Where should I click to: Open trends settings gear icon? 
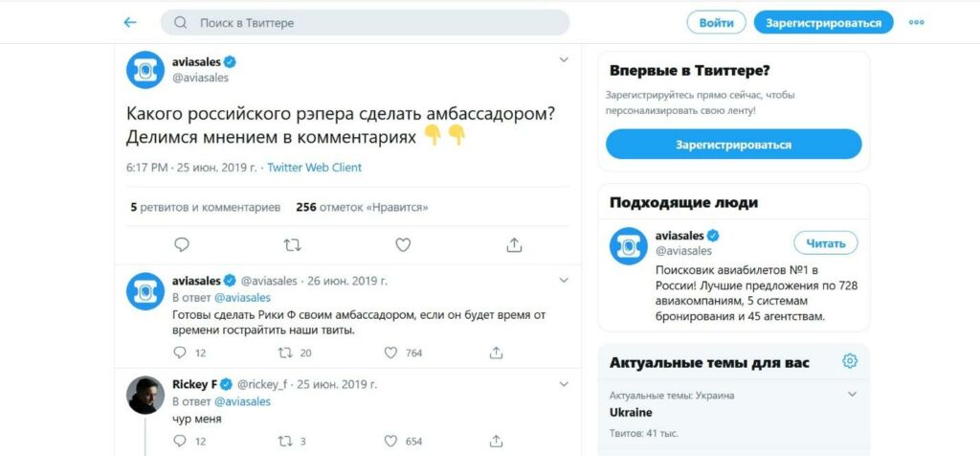coord(849,362)
